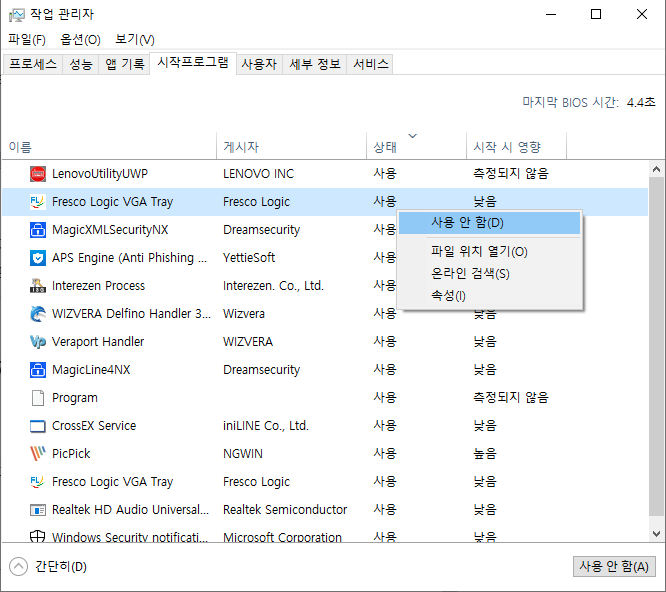Click the iniLINE Co., Ltd. publisher cell
The width and height of the screenshot is (666, 592).
click(x=265, y=426)
